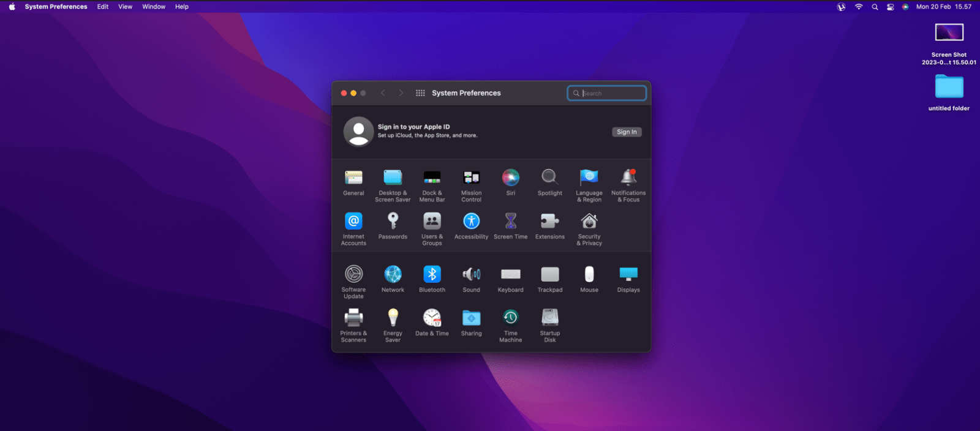Open Control Center in menu bar
Viewport: 980px width, 431px height.
[x=890, y=7]
